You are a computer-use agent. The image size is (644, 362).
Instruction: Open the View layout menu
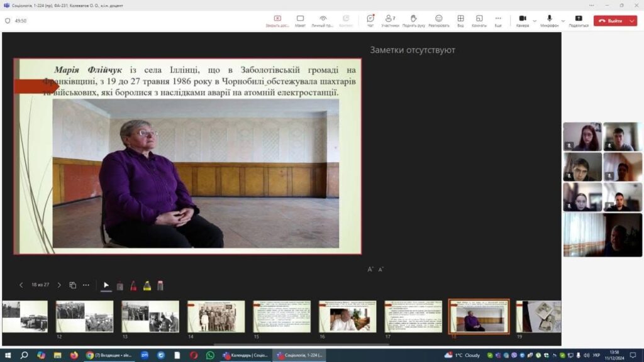(x=460, y=20)
